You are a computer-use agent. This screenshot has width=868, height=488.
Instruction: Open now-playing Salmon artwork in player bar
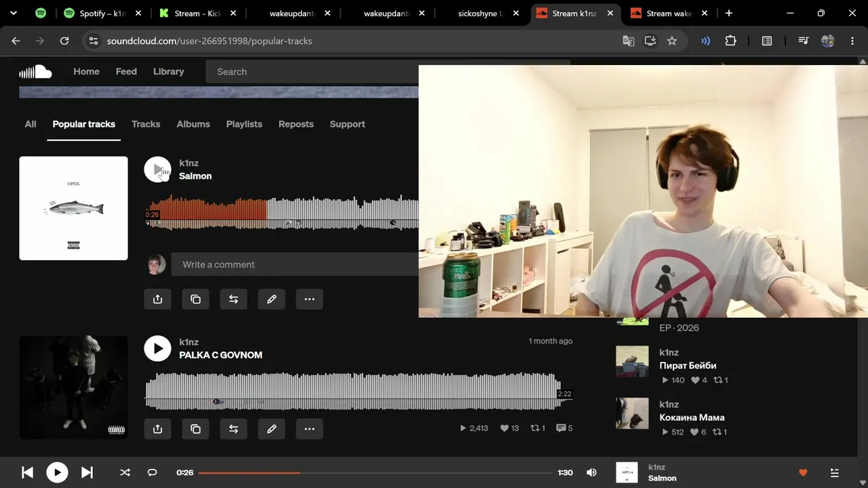pos(627,472)
